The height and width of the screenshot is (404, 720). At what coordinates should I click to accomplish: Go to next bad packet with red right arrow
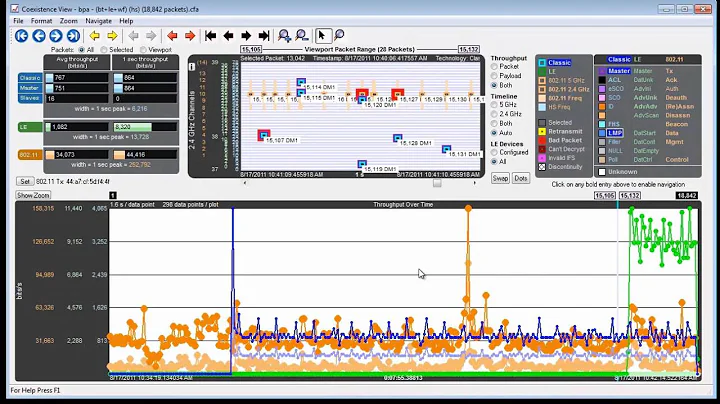click(190, 36)
